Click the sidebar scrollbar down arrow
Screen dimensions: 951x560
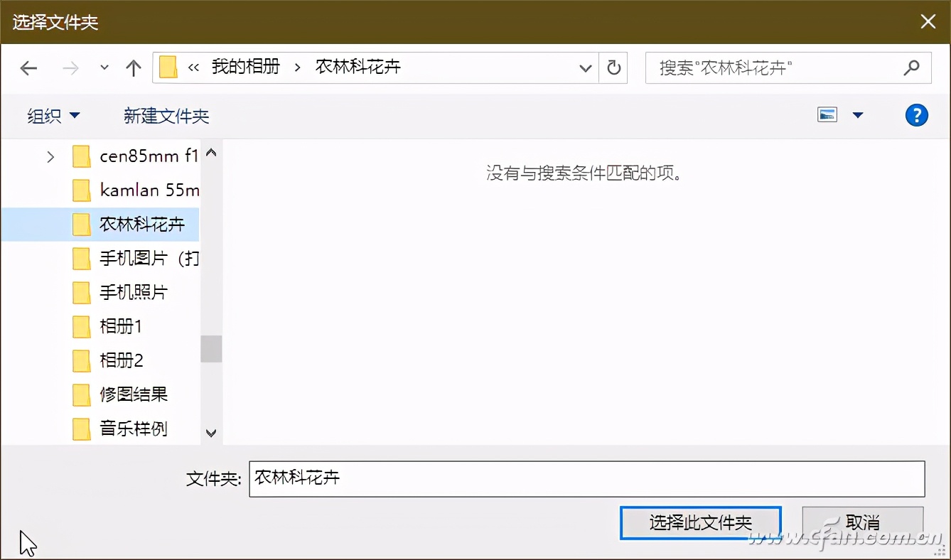pos(211,431)
